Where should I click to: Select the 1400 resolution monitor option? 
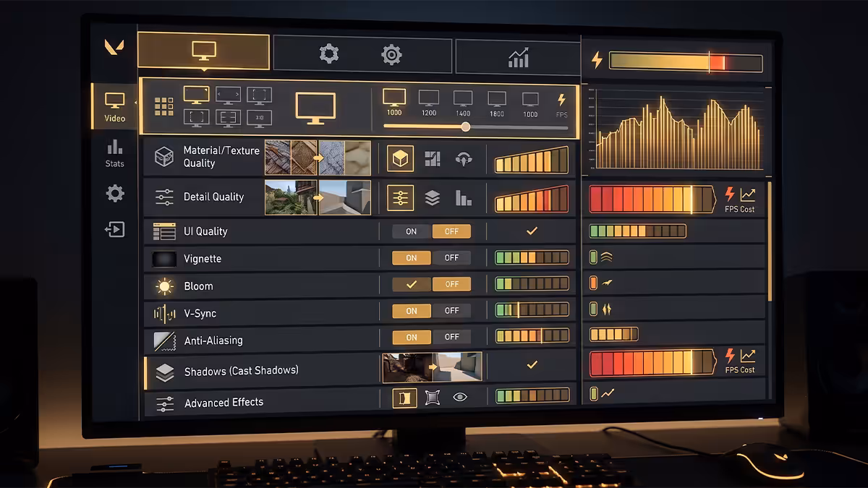pos(463,103)
